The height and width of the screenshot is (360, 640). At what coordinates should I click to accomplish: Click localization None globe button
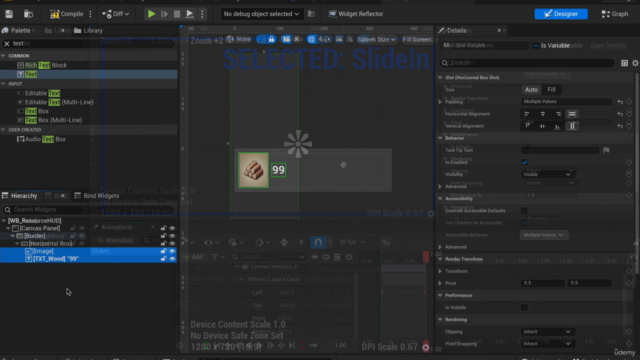(239, 40)
